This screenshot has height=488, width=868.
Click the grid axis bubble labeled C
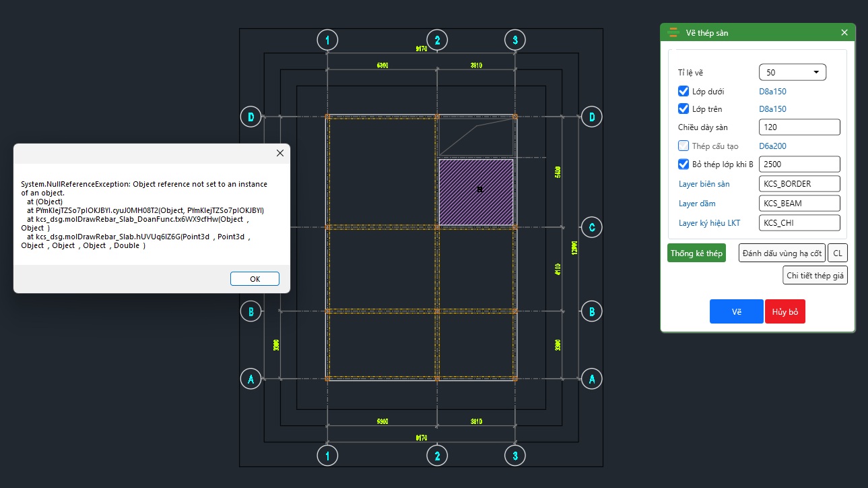tap(591, 228)
